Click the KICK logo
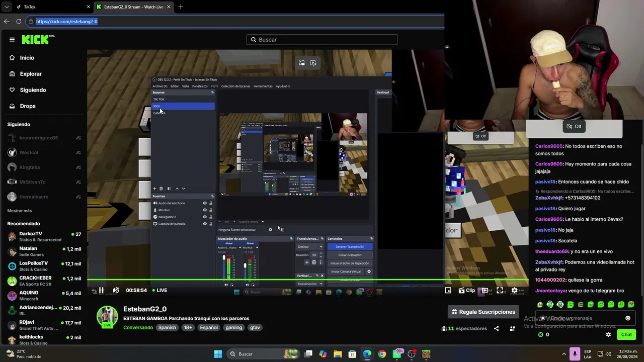The width and height of the screenshot is (644, 362). pyautogui.click(x=38, y=40)
